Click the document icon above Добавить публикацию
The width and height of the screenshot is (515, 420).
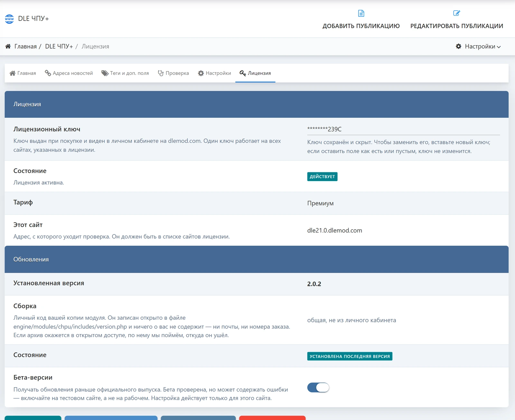(361, 13)
